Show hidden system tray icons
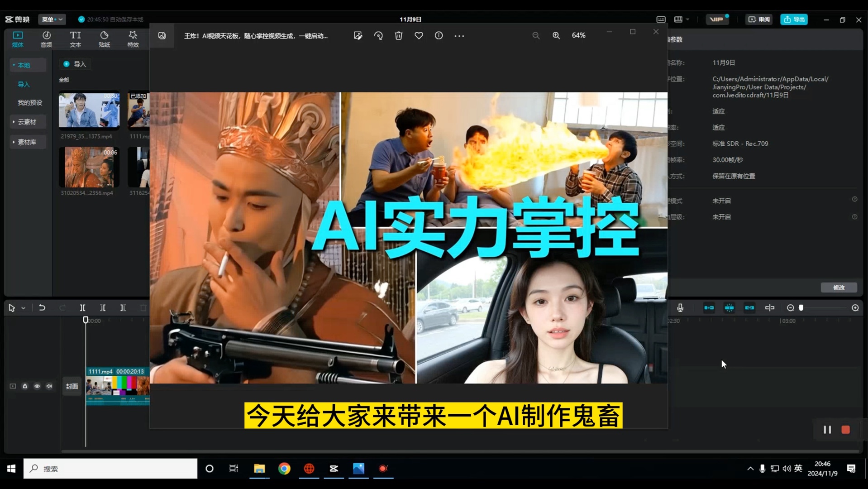868x489 pixels. tap(750, 469)
